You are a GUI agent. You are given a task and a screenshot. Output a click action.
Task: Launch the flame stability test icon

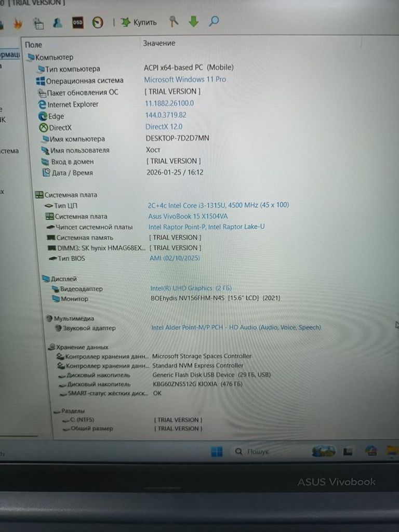[x=18, y=23]
